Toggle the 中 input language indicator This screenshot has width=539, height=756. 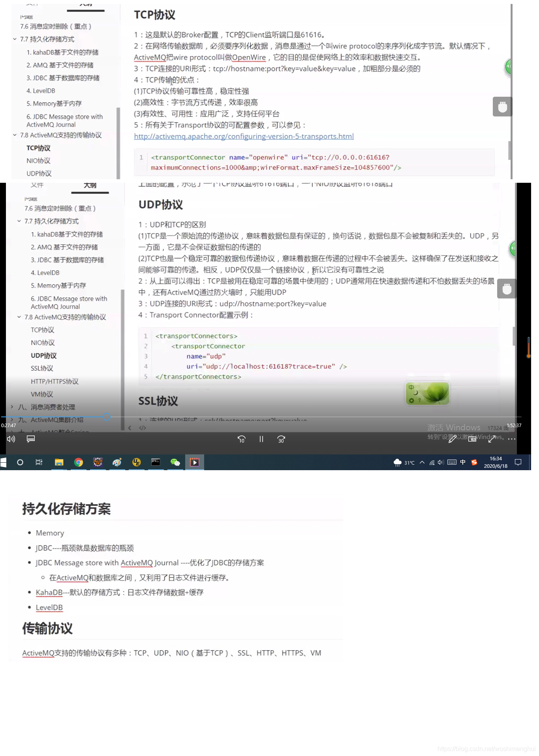[x=463, y=462]
